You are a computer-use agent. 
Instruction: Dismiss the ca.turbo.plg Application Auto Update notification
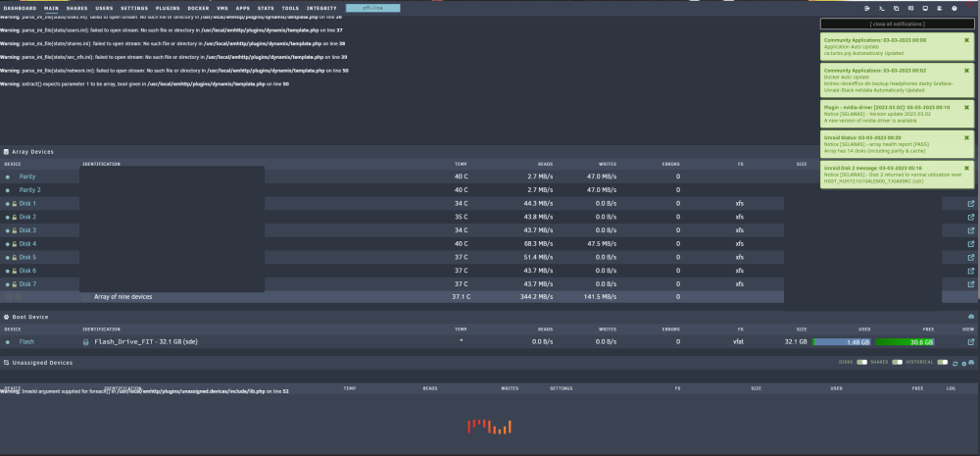(966, 39)
